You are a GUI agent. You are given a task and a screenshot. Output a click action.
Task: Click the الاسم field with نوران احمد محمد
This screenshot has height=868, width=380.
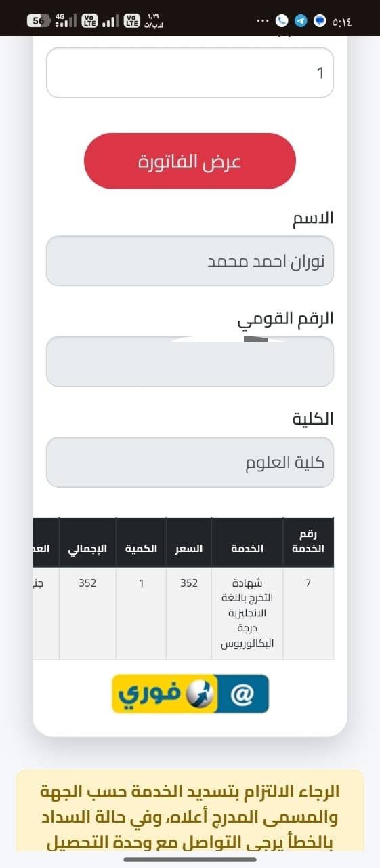[x=190, y=261]
